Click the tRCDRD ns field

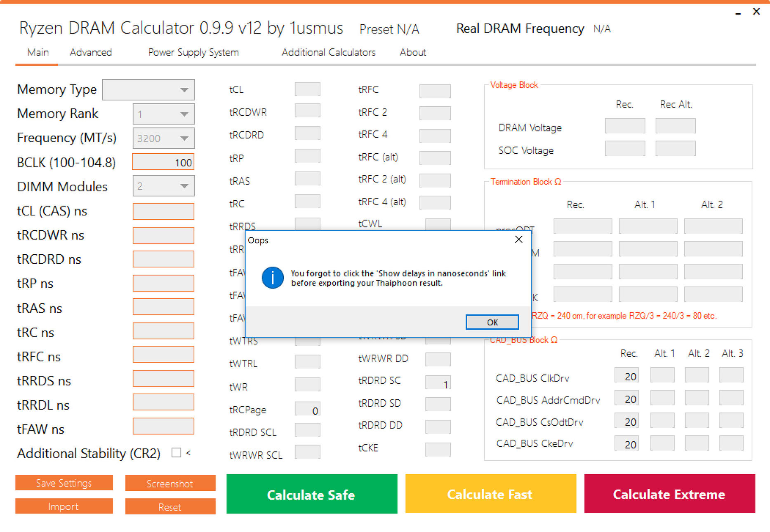(x=163, y=259)
